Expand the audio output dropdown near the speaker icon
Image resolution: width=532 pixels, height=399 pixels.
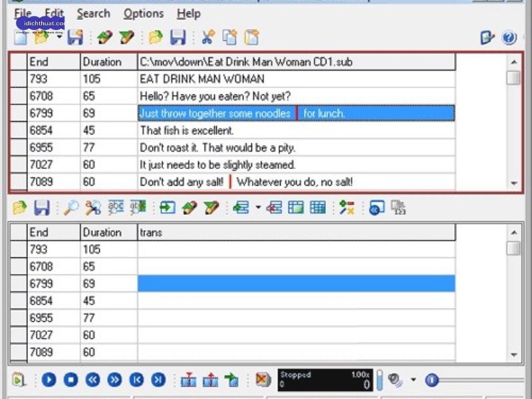(413, 379)
